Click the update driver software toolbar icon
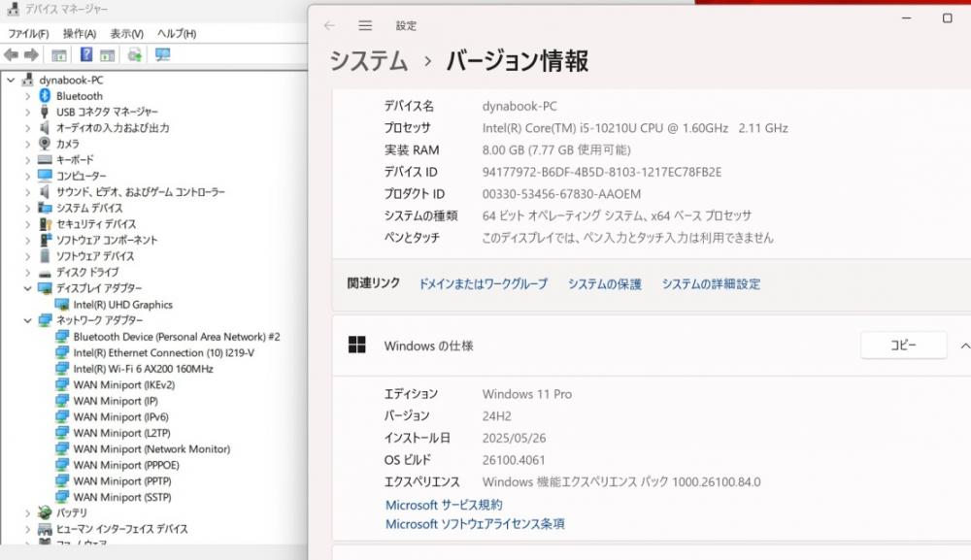Screen dimensions: 971x560 [x=135, y=55]
